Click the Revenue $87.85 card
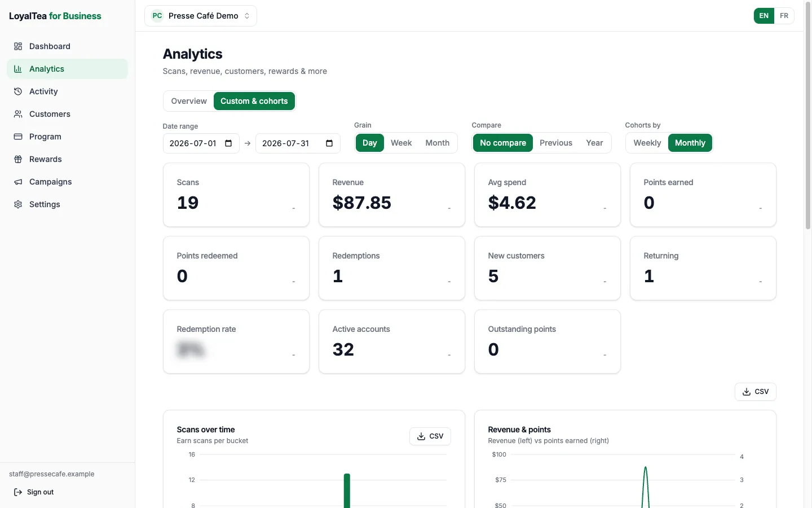 click(x=392, y=195)
